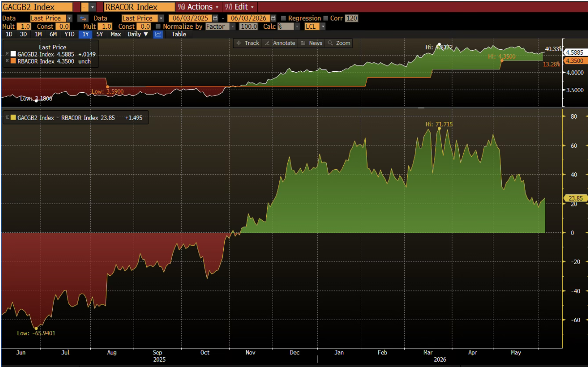Image resolution: width=588 pixels, height=367 pixels.
Task: Enable the Corr checkbox
Action: (326, 19)
